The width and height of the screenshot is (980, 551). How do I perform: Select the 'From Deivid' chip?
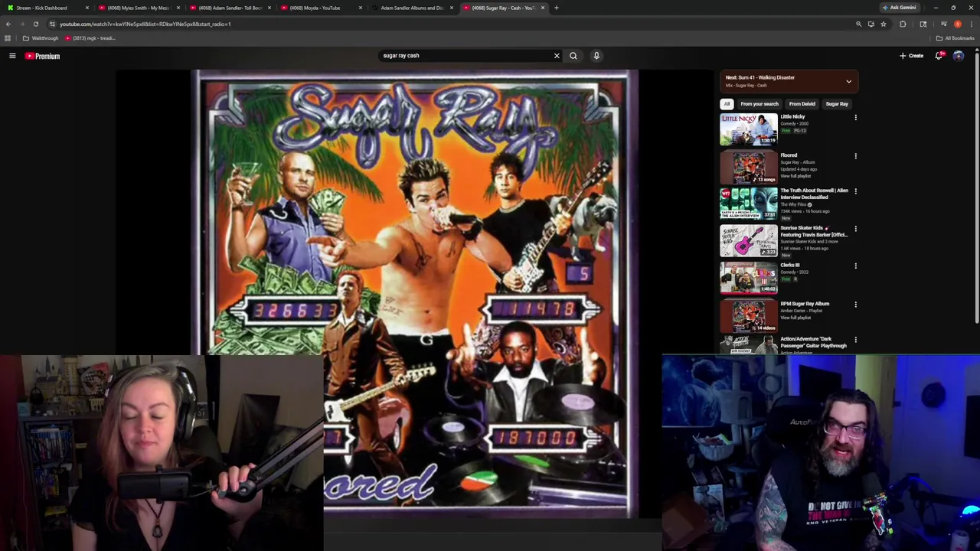click(x=802, y=104)
